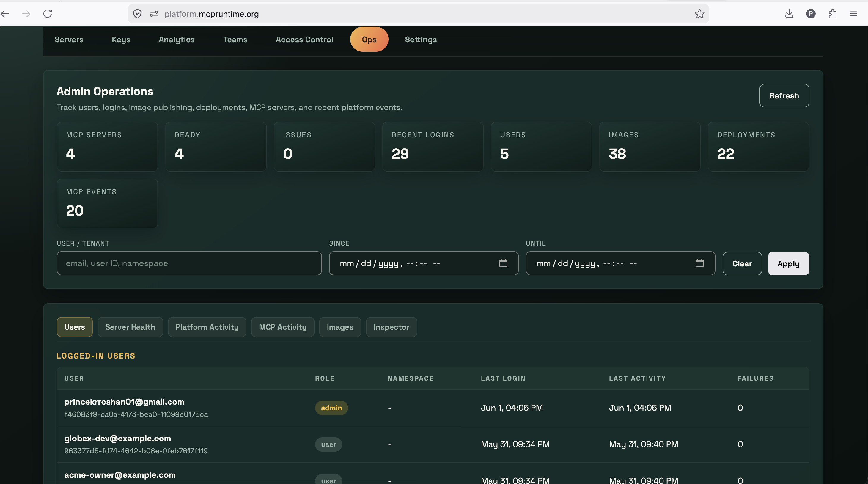
Task: Click the Users stat card showing 5
Action: pos(541,147)
